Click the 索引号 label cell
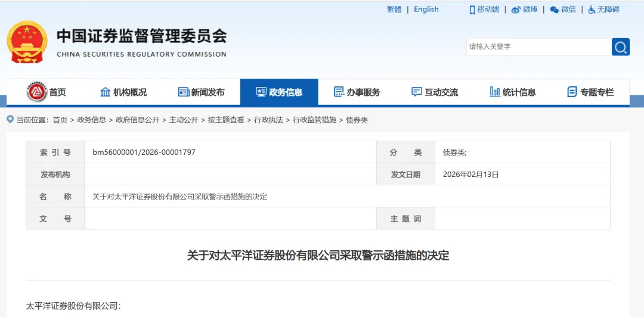The width and height of the screenshot is (644, 317). tap(55, 153)
